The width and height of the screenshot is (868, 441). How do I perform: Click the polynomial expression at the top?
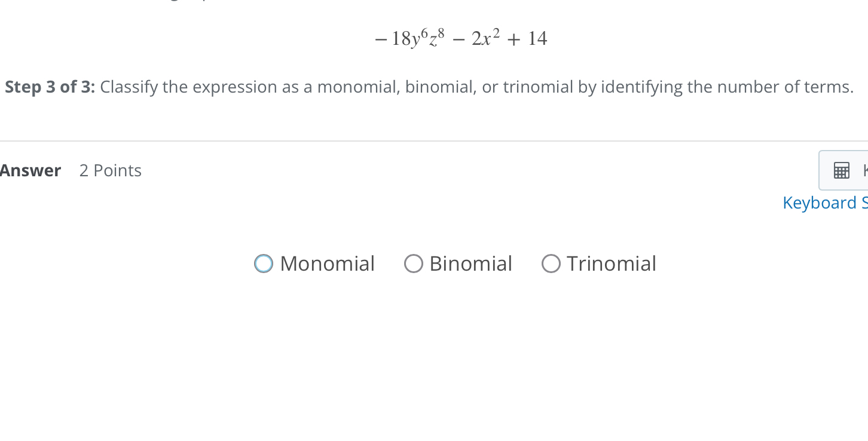pyautogui.click(x=460, y=37)
